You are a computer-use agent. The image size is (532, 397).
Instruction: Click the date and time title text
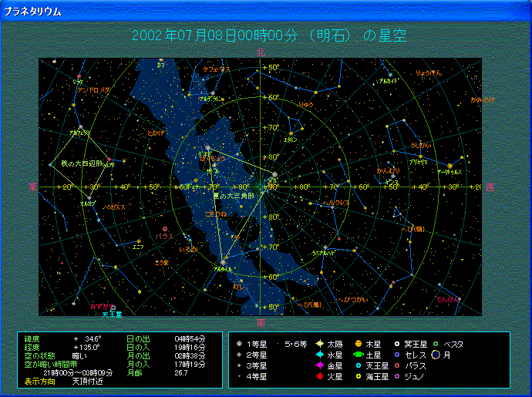click(x=269, y=36)
